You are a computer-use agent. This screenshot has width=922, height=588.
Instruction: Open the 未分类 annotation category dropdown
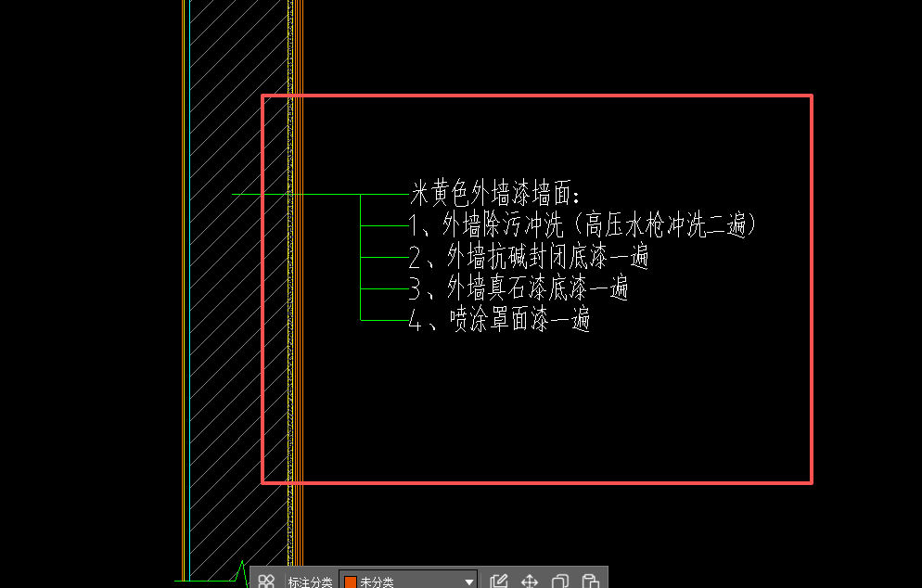(x=408, y=582)
